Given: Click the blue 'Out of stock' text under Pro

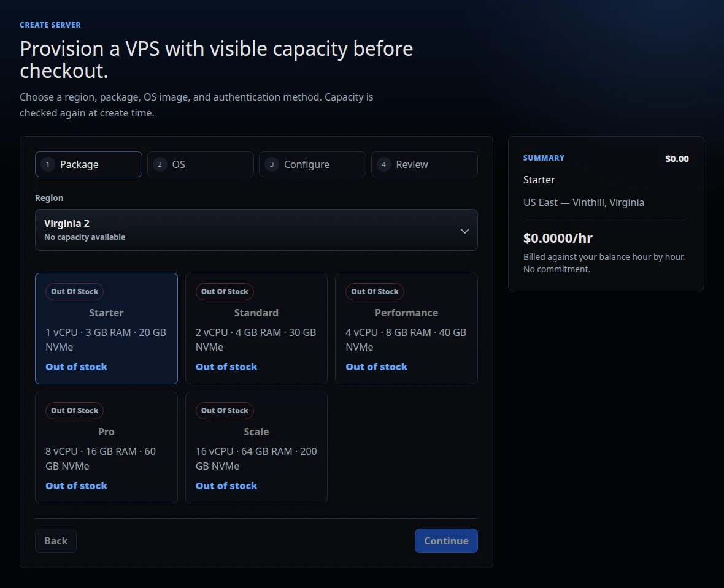Looking at the screenshot, I should pyautogui.click(x=76, y=486).
